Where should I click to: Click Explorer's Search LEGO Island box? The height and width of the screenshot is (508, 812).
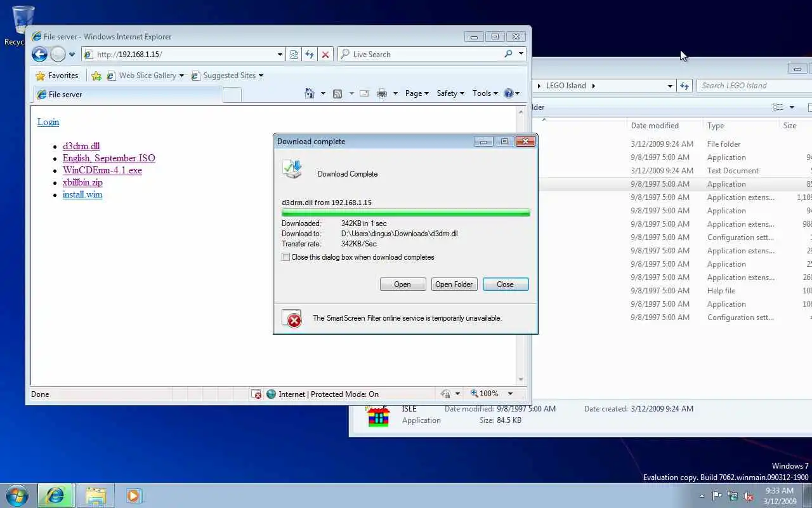[755, 86]
